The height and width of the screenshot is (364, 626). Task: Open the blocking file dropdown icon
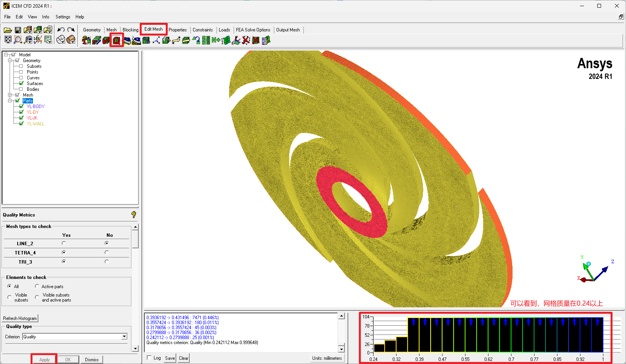[x=48, y=30]
